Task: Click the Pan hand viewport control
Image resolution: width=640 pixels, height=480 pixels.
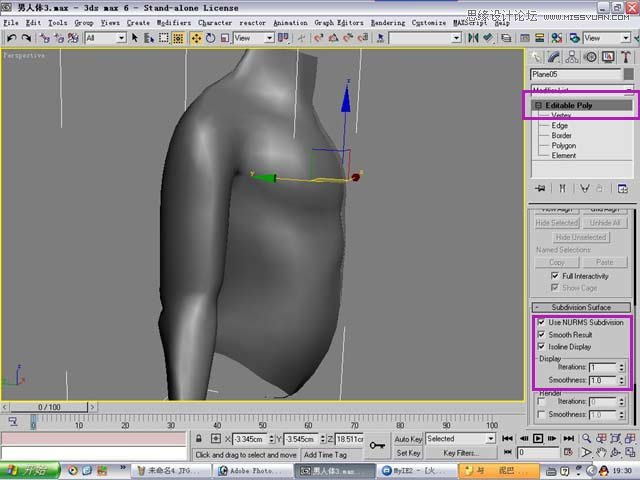Action: click(x=601, y=452)
